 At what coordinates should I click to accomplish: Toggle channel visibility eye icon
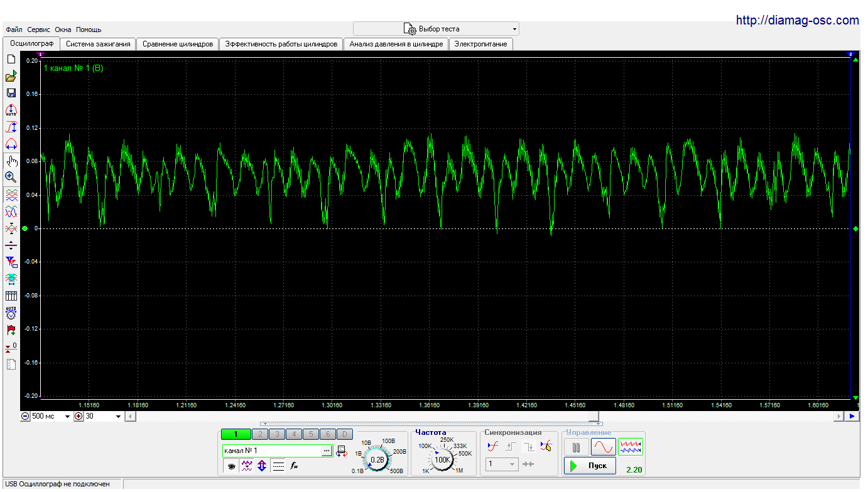[231, 466]
